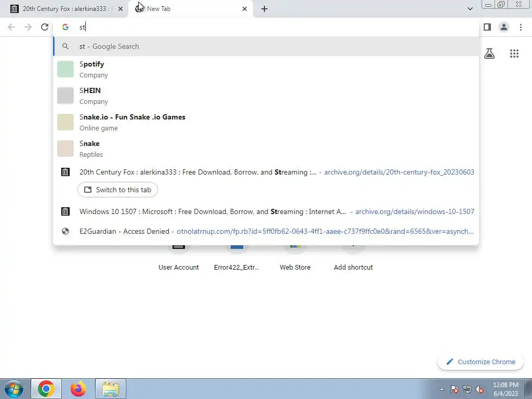Launch Firefox from the taskbar
Screen dimensions: 532x399
(78, 389)
